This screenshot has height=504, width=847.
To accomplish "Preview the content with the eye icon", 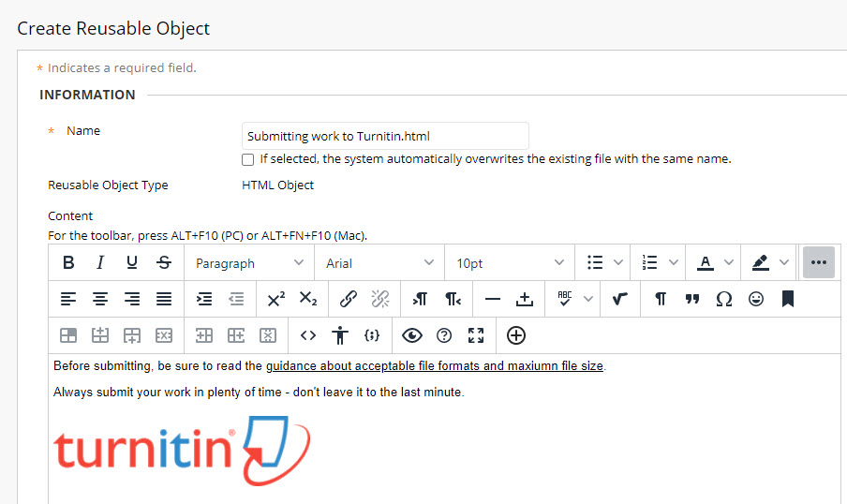I will tap(412, 335).
